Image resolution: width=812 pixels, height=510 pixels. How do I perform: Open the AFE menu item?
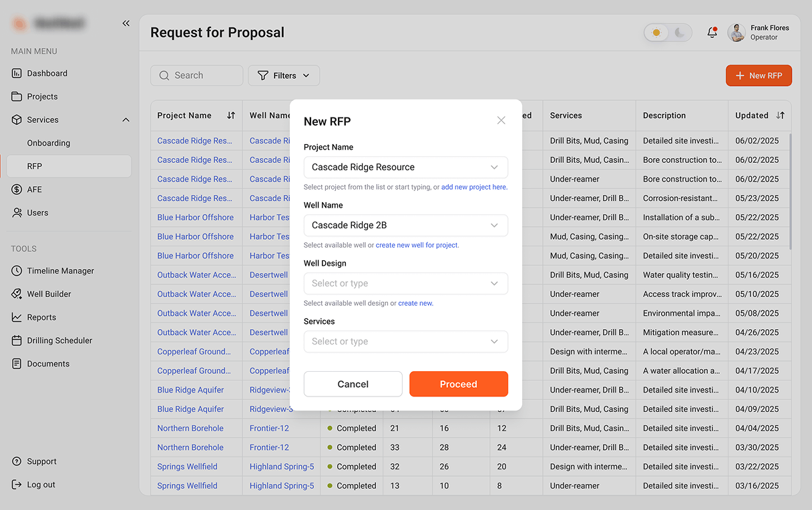pyautogui.click(x=34, y=190)
